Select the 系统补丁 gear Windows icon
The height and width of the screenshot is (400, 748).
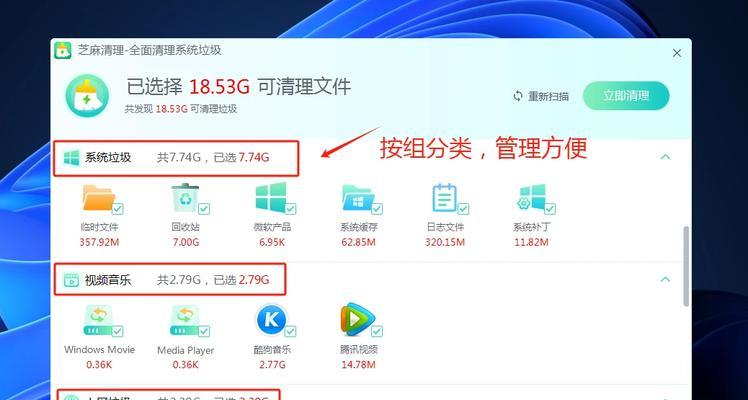[531, 198]
